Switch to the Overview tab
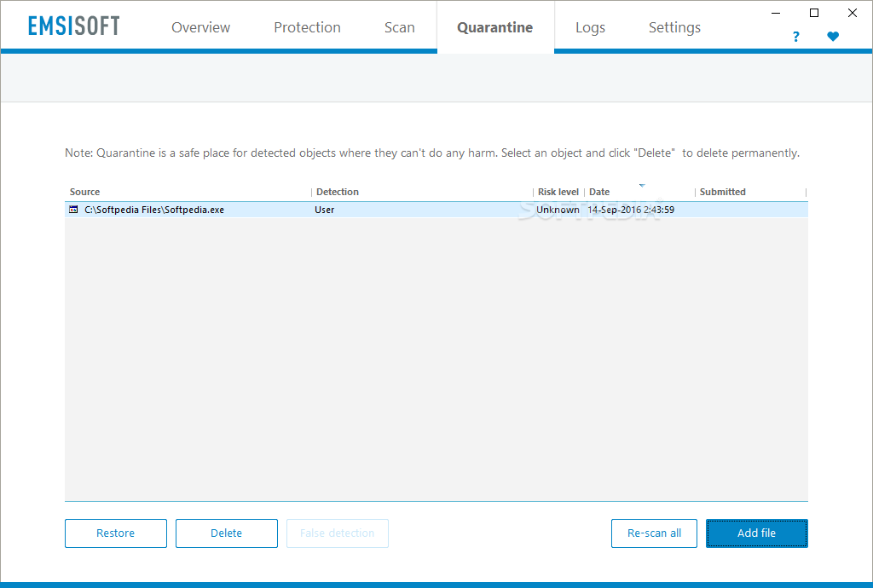The width and height of the screenshot is (873, 588). [200, 27]
